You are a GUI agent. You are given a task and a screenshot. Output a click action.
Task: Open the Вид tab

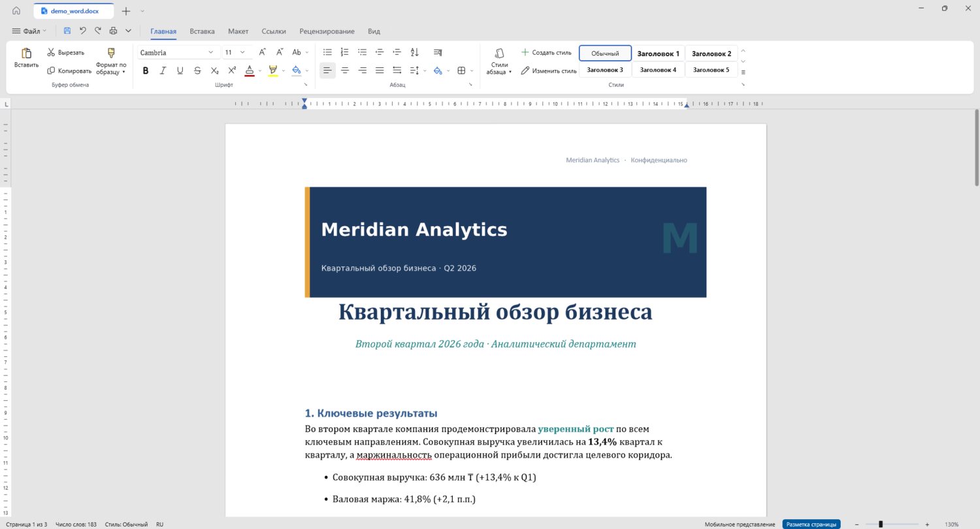374,31
